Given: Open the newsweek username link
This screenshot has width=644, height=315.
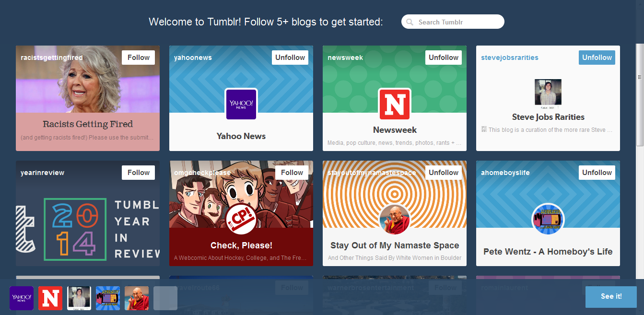Looking at the screenshot, I should coord(345,58).
